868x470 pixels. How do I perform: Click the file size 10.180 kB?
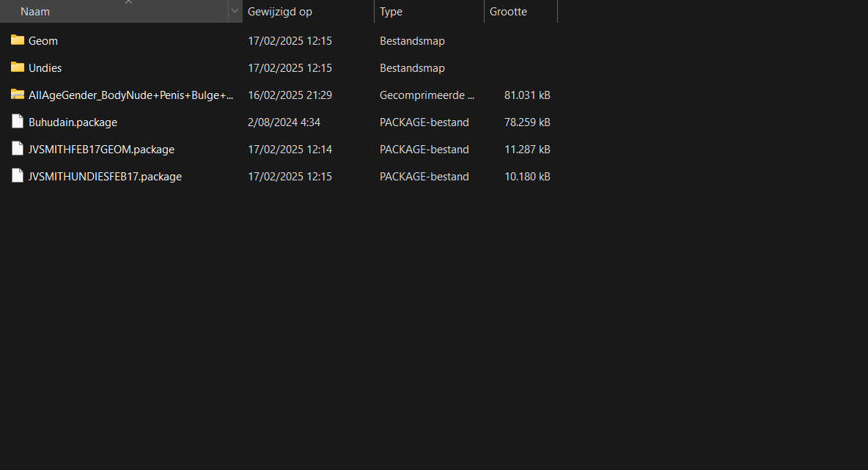pyautogui.click(x=527, y=177)
